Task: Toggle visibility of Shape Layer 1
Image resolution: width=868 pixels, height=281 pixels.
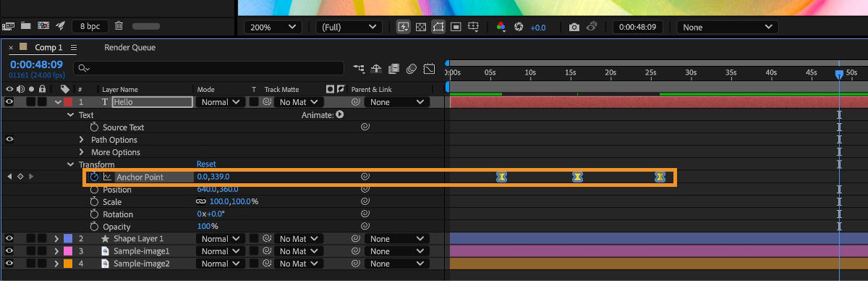Action: coord(9,239)
